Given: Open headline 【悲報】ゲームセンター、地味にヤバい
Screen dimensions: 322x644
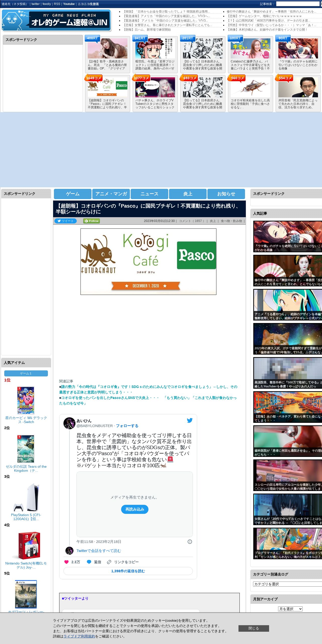Looking at the screenshot, I should [x=264, y=16].
